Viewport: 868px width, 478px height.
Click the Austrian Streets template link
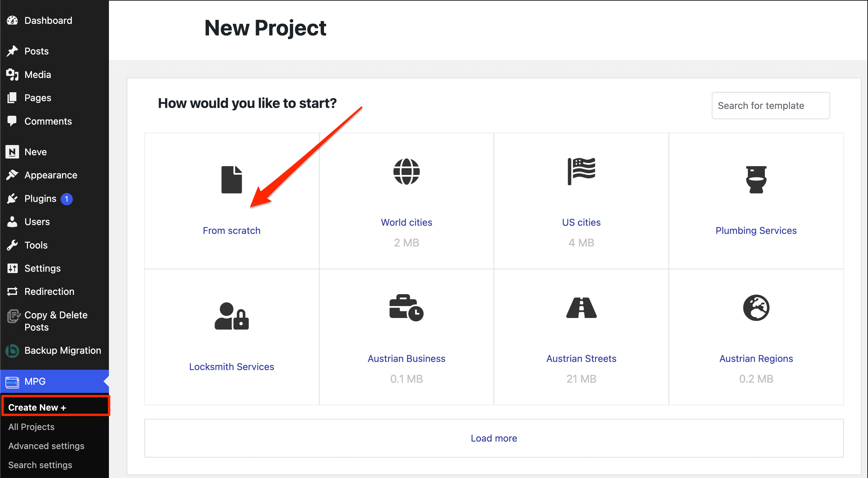tap(581, 358)
